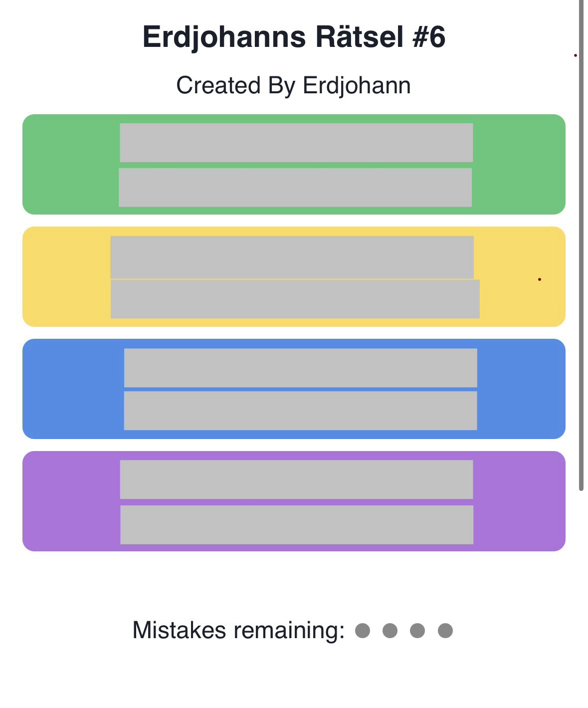Select the lower gray box in green row
The image size is (588, 708).
coord(295,188)
